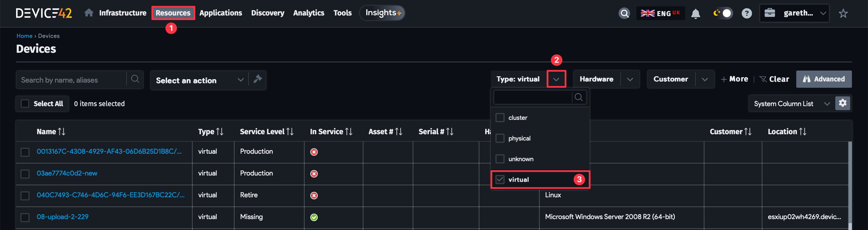Open device 0013167C-4308-4929 link
868x230 pixels.
click(x=109, y=151)
